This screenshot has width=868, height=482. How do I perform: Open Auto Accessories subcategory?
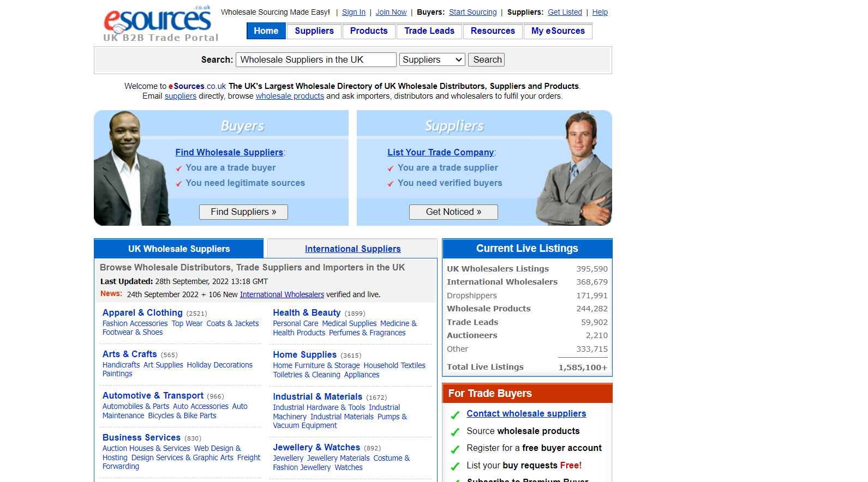pos(201,406)
